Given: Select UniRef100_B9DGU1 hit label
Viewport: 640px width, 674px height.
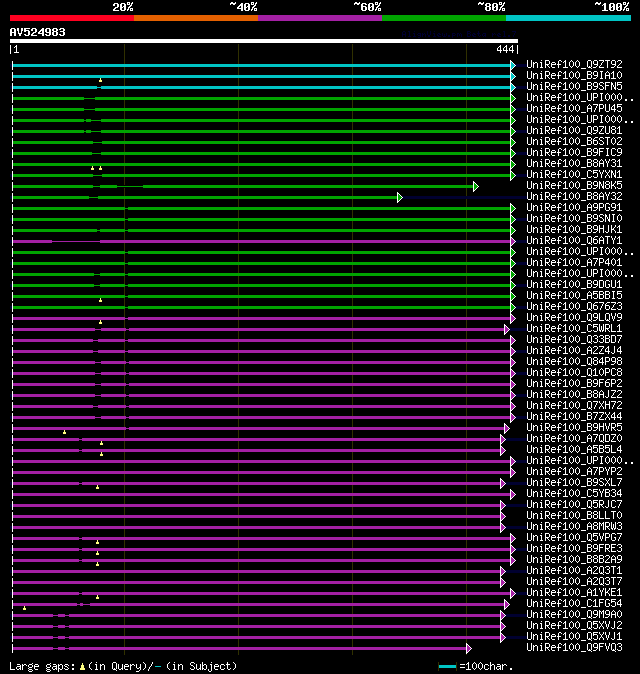Looking at the screenshot, I should [x=574, y=285].
